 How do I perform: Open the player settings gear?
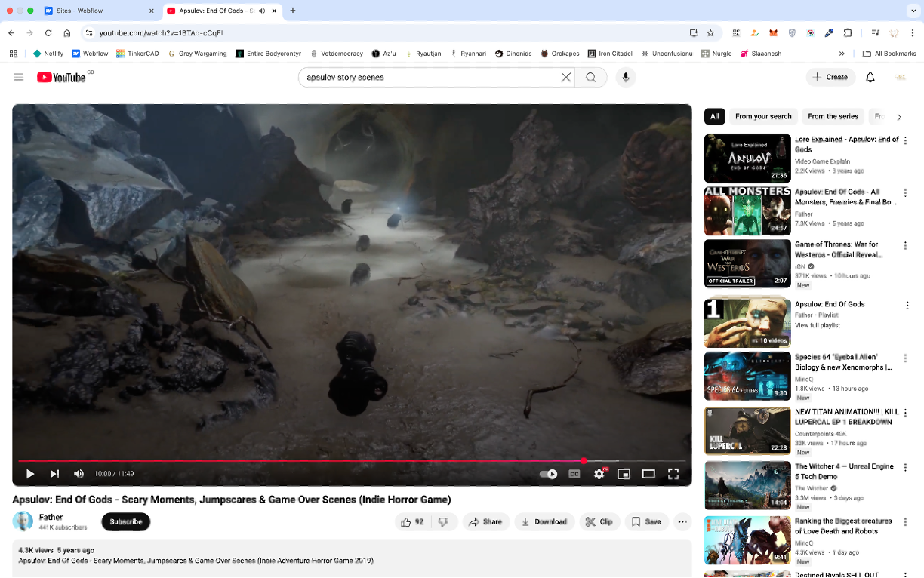(599, 474)
